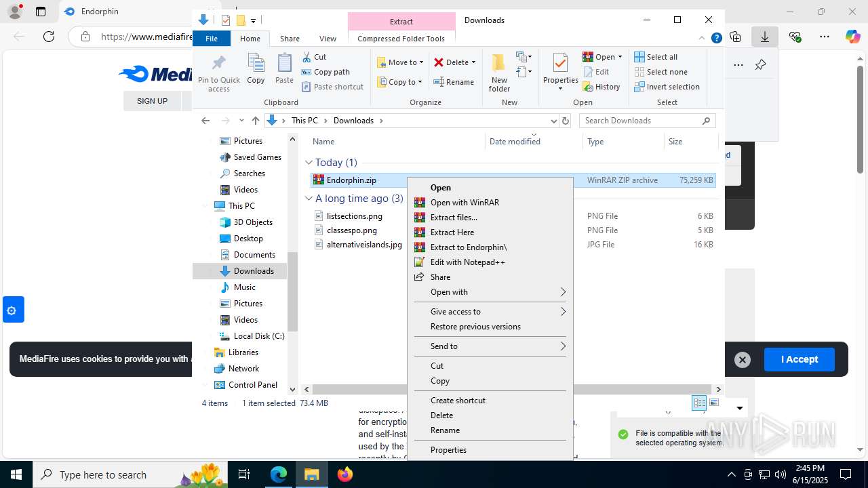This screenshot has height=488, width=868.
Task: Open Firefox from the taskbar
Action: coord(345,474)
